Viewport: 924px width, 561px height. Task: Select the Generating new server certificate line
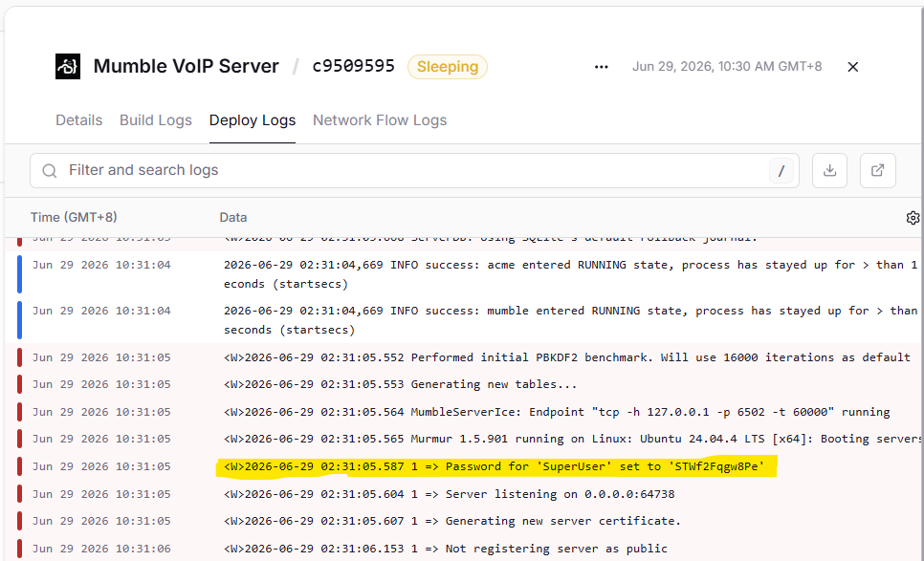(464, 521)
